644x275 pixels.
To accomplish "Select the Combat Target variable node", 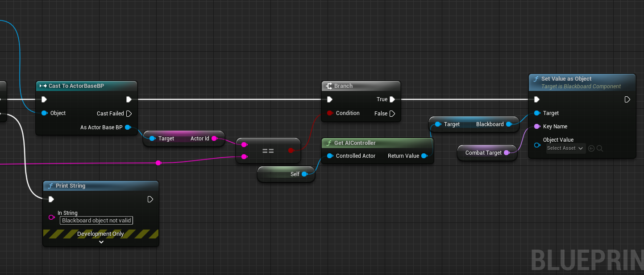I will pos(487,153).
